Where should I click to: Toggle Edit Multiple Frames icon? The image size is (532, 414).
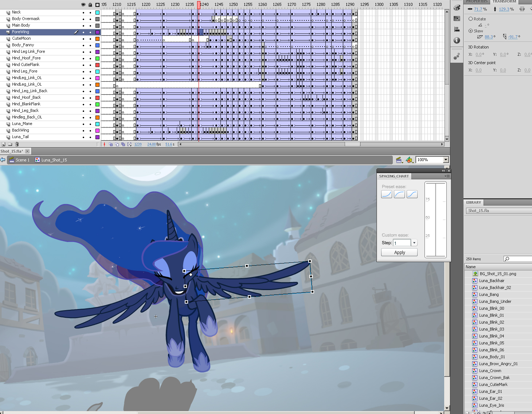pos(123,144)
